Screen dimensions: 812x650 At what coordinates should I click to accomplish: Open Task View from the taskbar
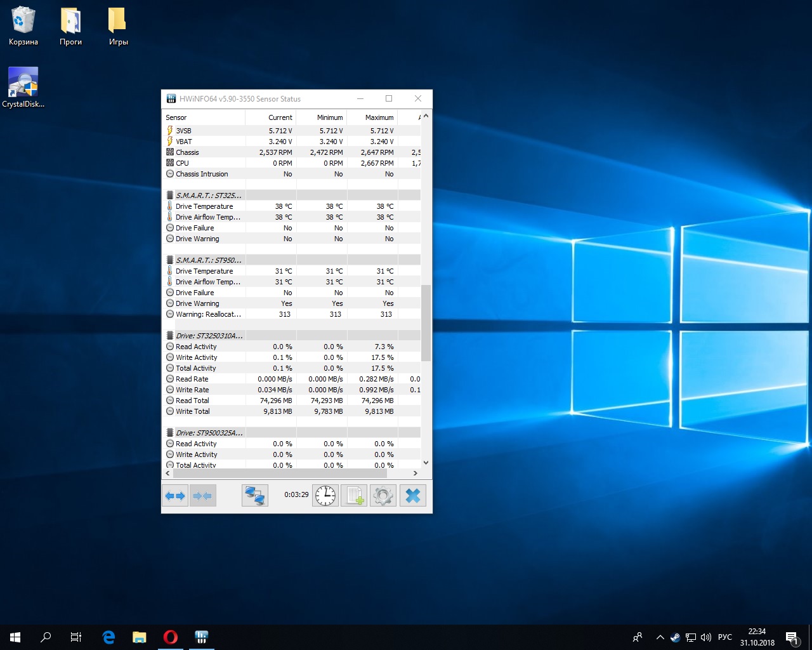tap(76, 637)
